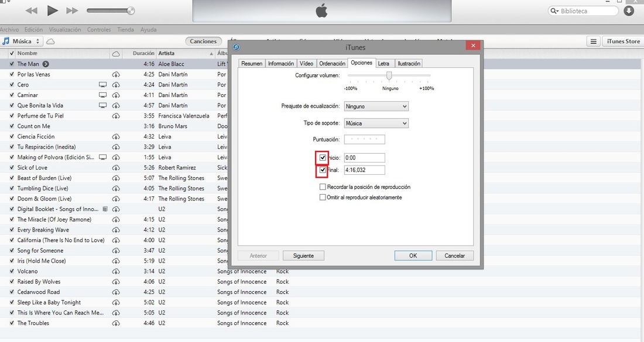Viewport: 644px width, 342px height.
Task: Click the iCloud download icon for Volcano
Action: pos(116,271)
